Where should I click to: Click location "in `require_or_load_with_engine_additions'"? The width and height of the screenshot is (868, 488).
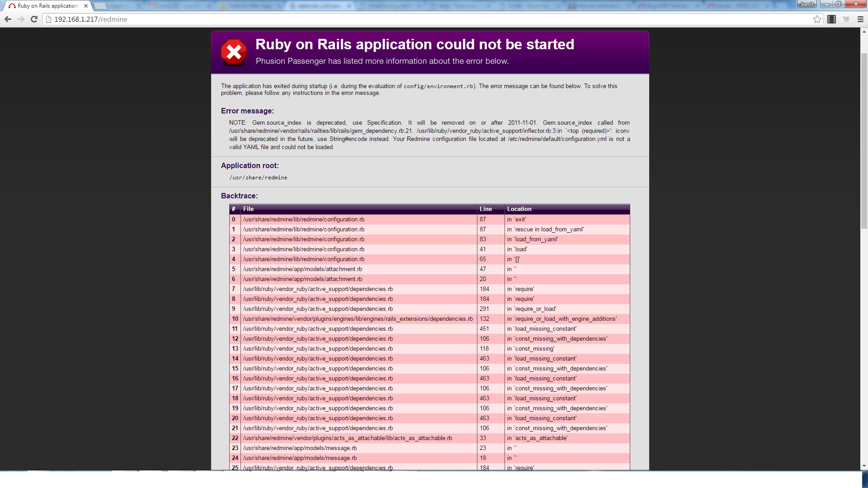tap(561, 319)
